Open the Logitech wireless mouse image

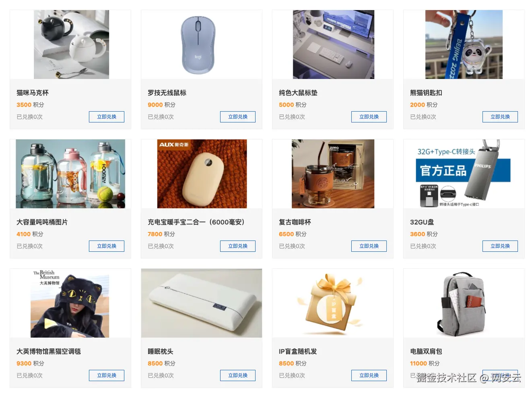point(198,45)
